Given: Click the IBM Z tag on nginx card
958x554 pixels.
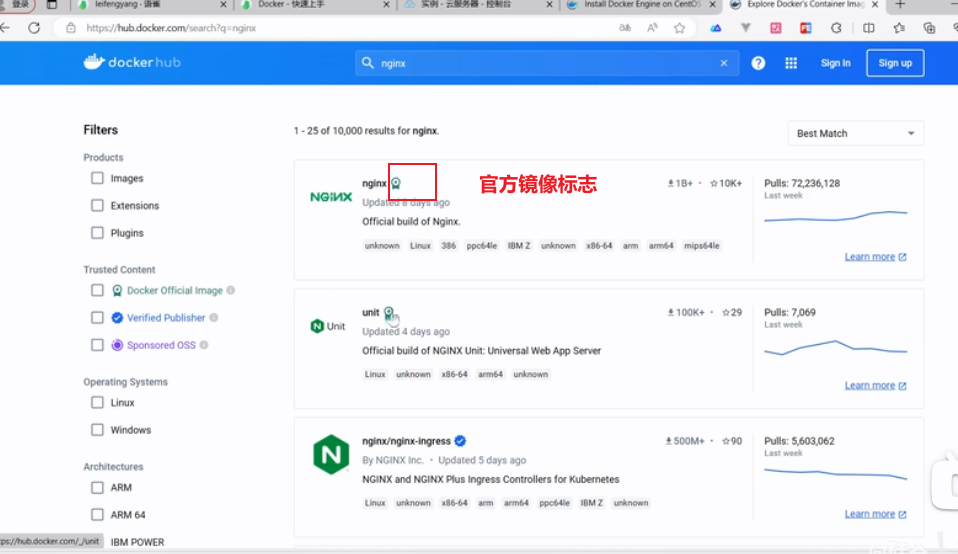Looking at the screenshot, I should (x=519, y=246).
